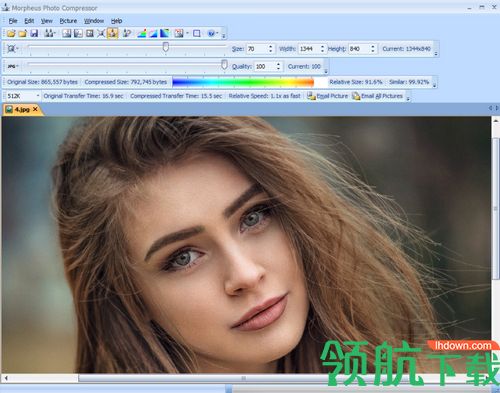This screenshot has width=500, height=393.
Task: Open the File menu
Action: (13, 21)
